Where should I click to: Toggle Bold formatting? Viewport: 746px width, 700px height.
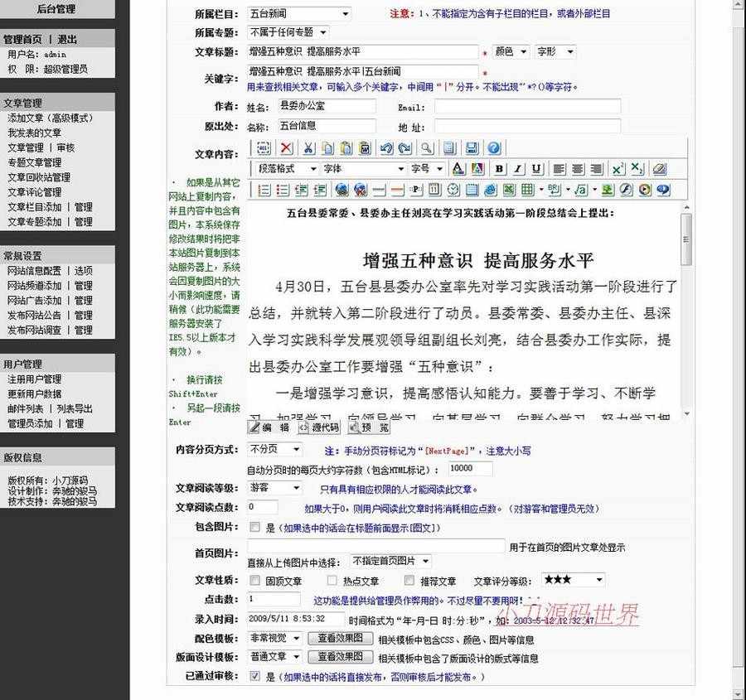click(x=499, y=169)
